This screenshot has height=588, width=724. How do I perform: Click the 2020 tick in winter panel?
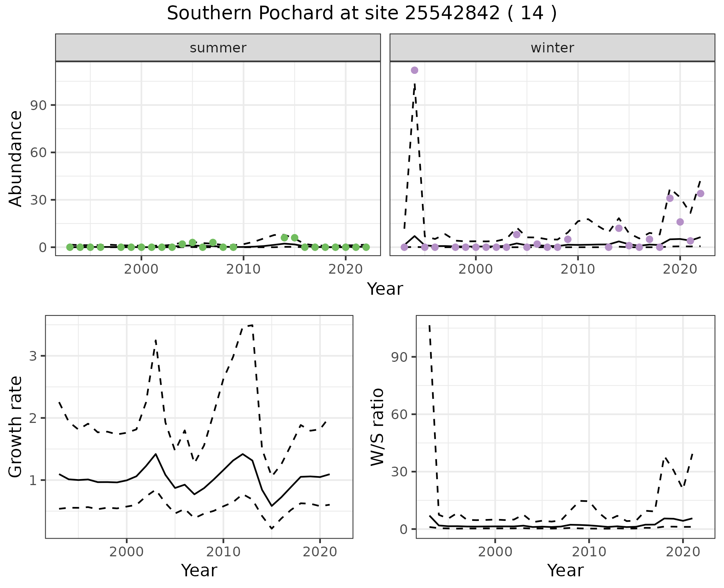click(x=680, y=269)
